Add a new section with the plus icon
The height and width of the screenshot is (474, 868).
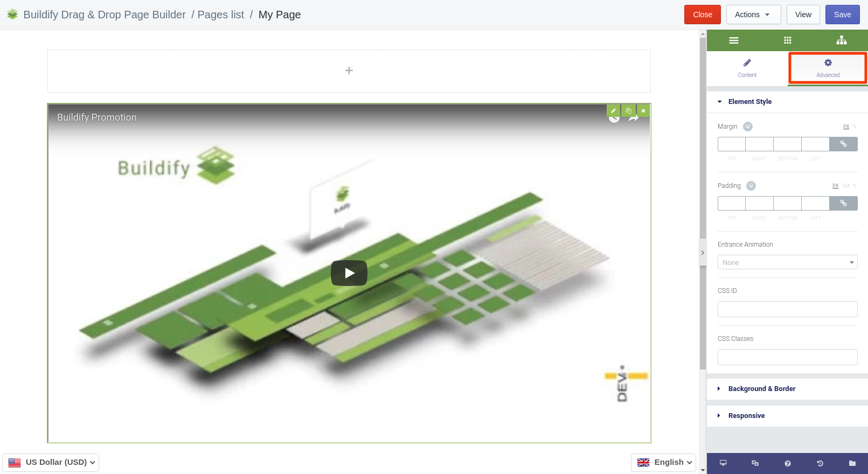349,71
